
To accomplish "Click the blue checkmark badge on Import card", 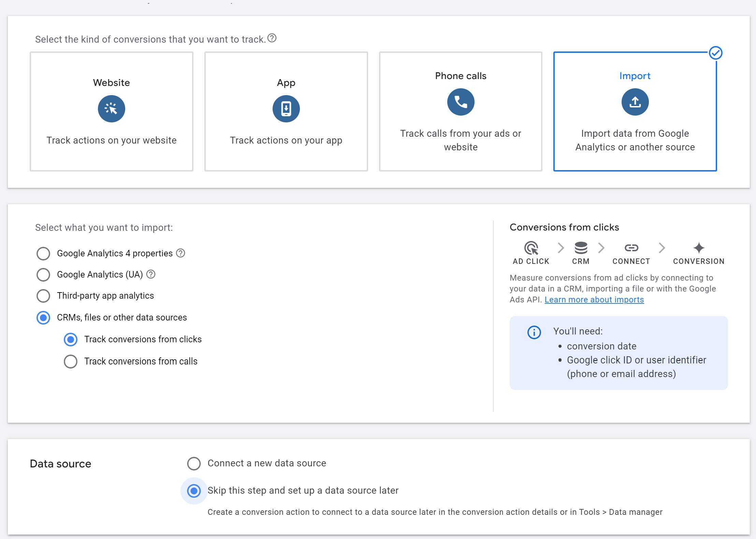I will 715,53.
